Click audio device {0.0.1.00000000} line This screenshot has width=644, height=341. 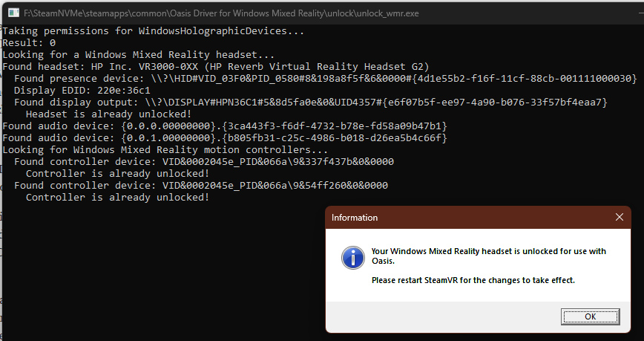tap(225, 137)
